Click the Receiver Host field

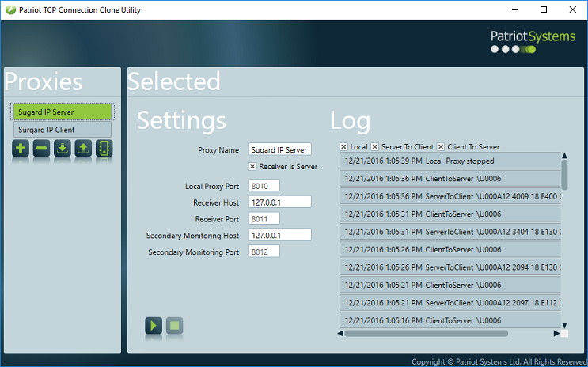pyautogui.click(x=279, y=202)
